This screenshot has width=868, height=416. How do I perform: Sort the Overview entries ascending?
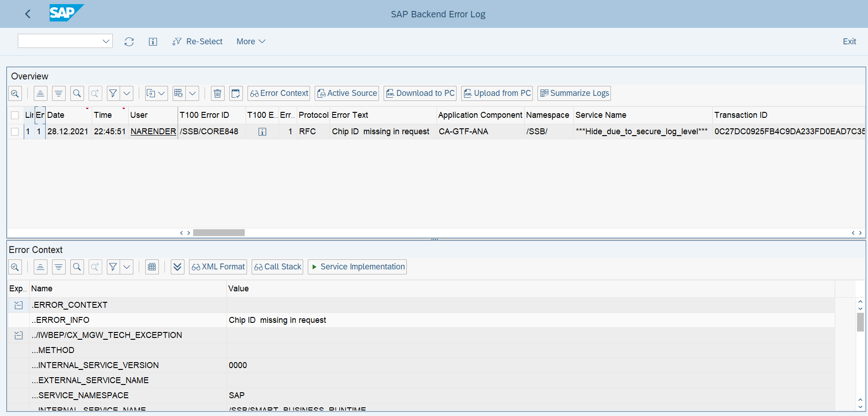coord(40,93)
